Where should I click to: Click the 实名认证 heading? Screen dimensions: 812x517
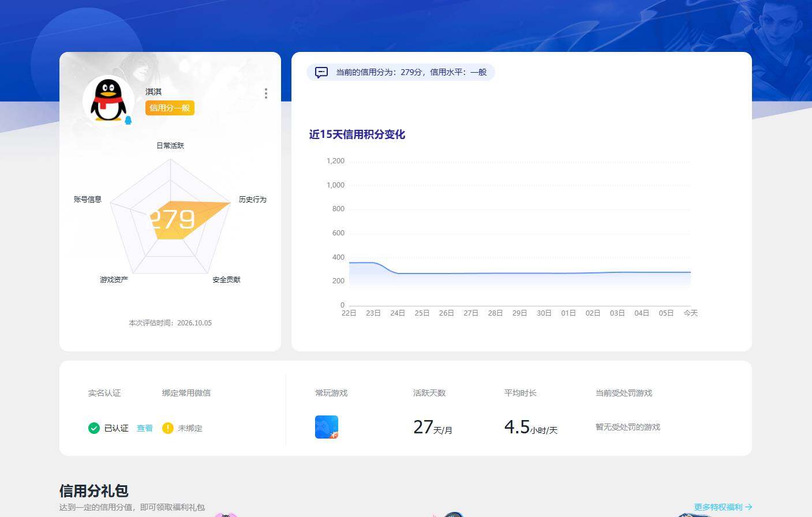coord(104,393)
